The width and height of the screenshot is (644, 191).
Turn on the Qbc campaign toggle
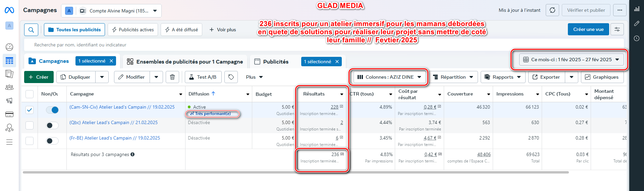pyautogui.click(x=52, y=125)
